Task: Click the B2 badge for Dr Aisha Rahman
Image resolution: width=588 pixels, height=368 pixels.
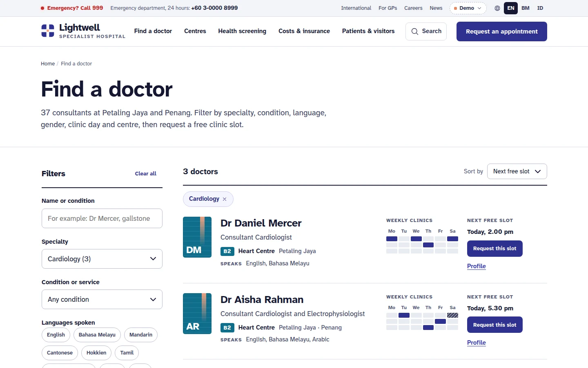Action: click(227, 328)
